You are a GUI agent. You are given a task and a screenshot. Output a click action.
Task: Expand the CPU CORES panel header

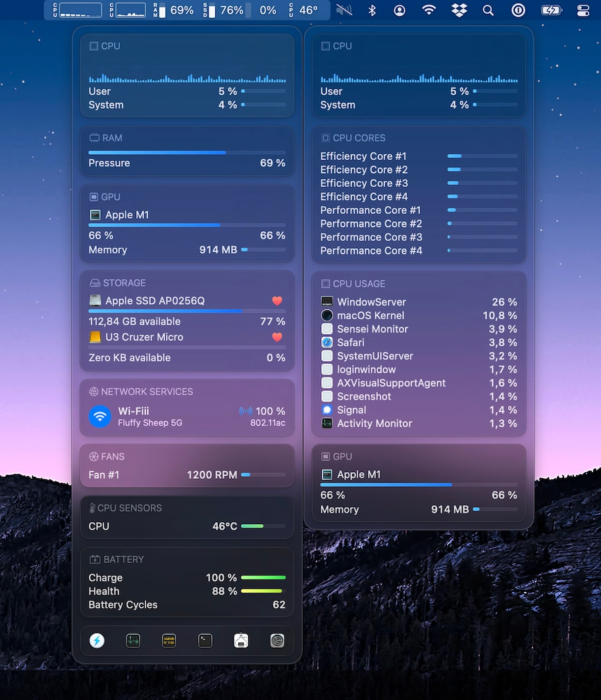pos(358,138)
